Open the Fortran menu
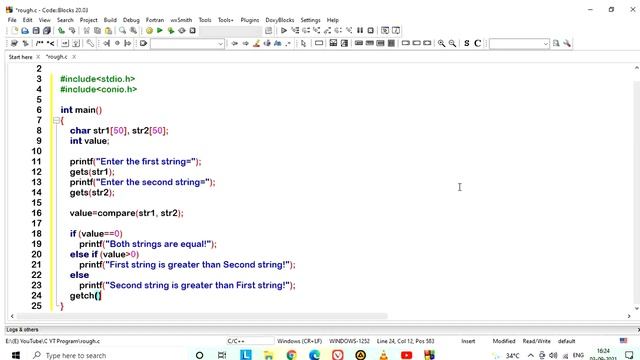Screen dimensions: 640x360 (155, 20)
